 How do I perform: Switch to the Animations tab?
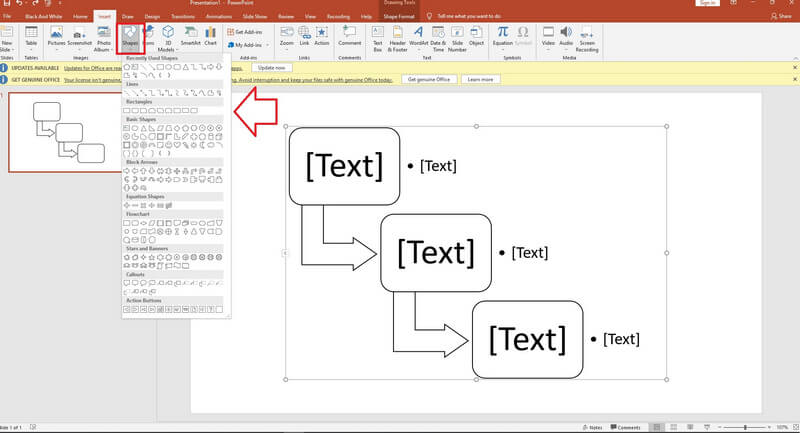(218, 17)
